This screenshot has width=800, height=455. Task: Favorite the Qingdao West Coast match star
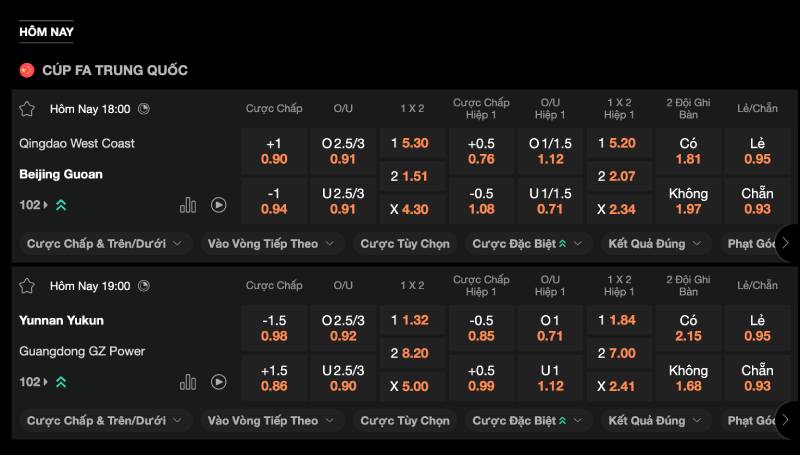(27, 108)
